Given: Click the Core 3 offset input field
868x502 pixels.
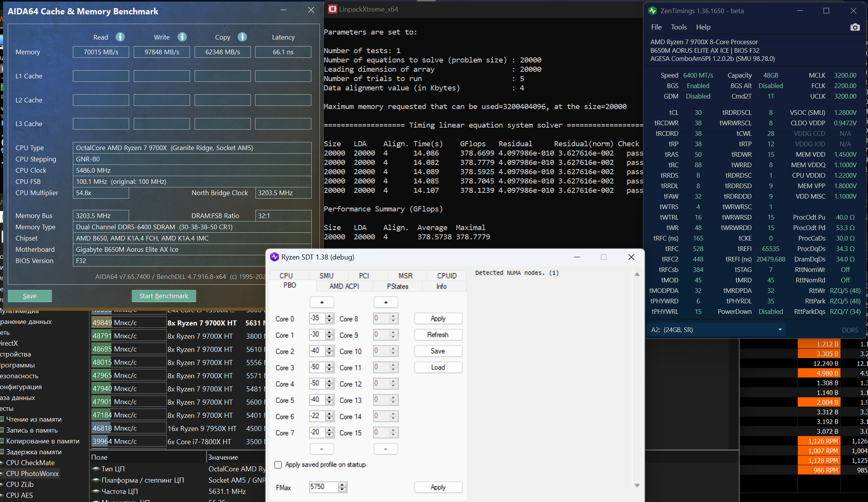Looking at the screenshot, I should (x=316, y=367).
